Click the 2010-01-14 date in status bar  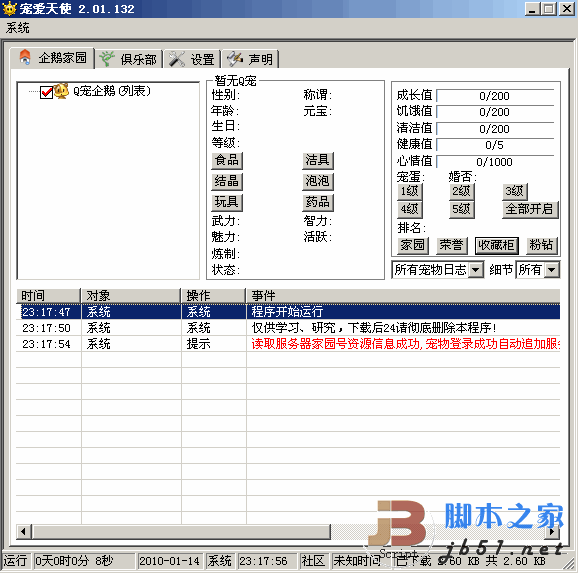pyautogui.click(x=169, y=561)
